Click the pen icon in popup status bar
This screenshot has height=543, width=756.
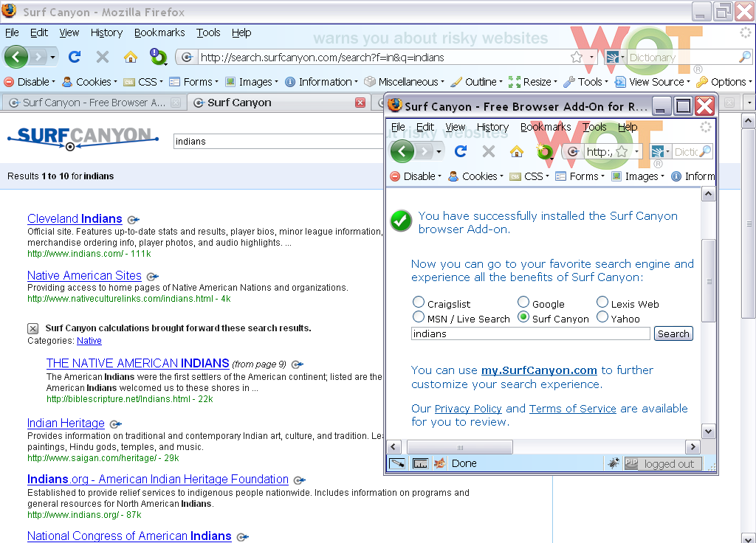pyautogui.click(x=396, y=463)
